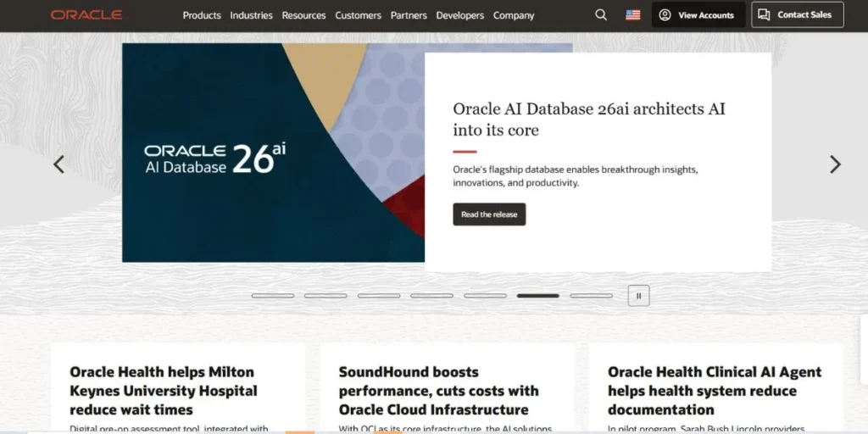
Task: Open the Developers menu
Action: (x=460, y=15)
